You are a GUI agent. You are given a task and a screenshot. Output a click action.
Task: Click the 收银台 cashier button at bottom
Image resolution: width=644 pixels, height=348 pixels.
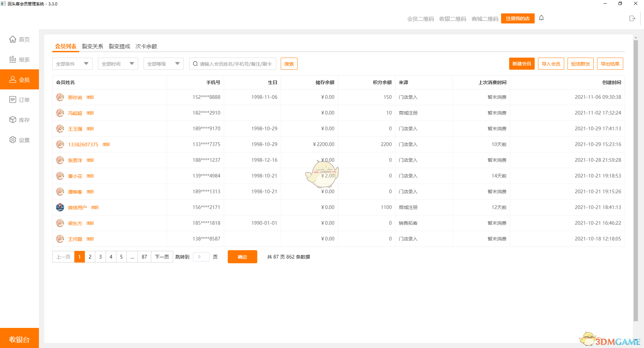[19, 339]
